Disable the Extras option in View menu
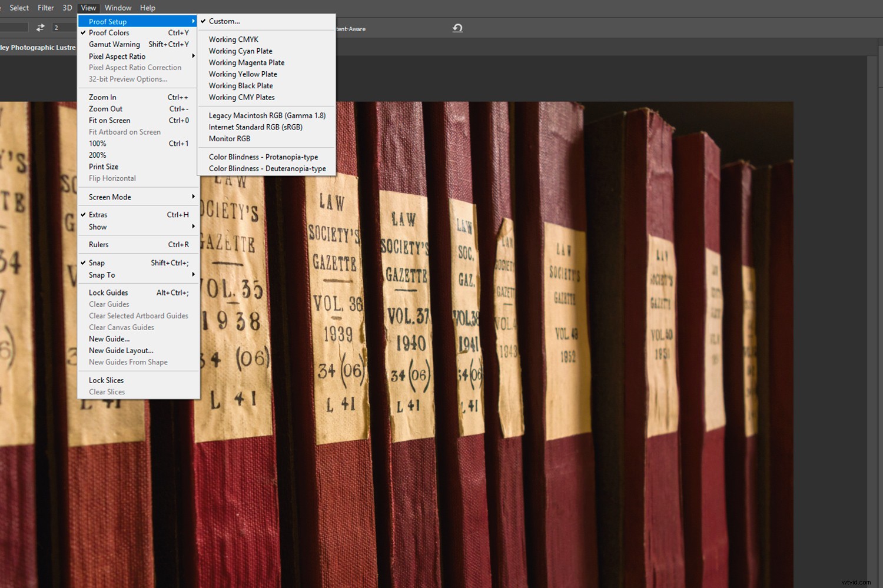883x588 pixels. tap(98, 215)
